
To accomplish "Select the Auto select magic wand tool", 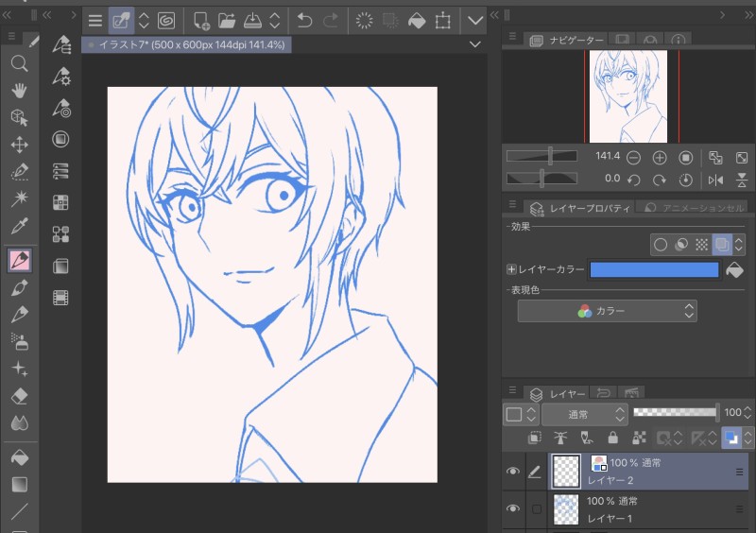I will pyautogui.click(x=19, y=198).
